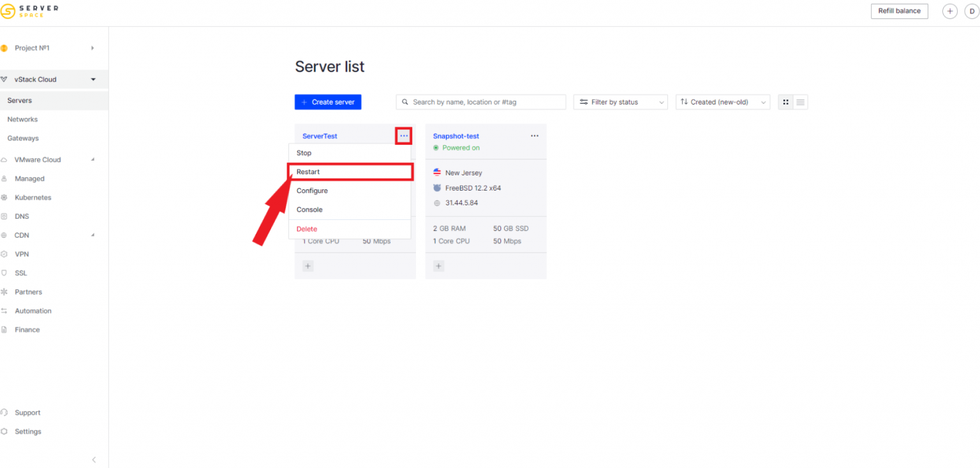Select Restart for ServerTest

308,172
